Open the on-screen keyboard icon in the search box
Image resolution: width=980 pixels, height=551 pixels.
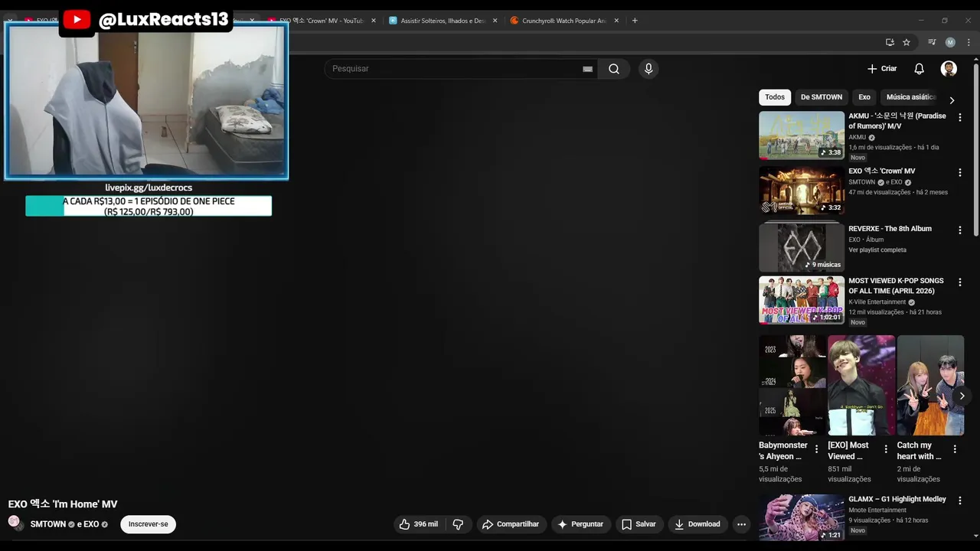587,69
